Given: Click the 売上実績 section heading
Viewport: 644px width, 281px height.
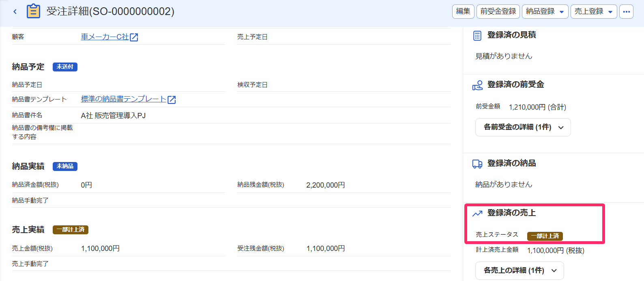Looking at the screenshot, I should point(28,230).
